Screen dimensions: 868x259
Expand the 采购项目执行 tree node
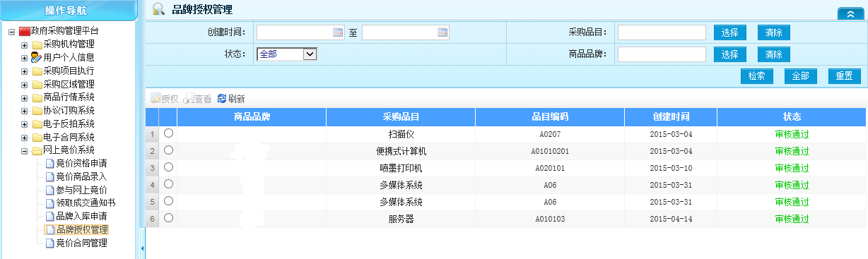(x=24, y=71)
